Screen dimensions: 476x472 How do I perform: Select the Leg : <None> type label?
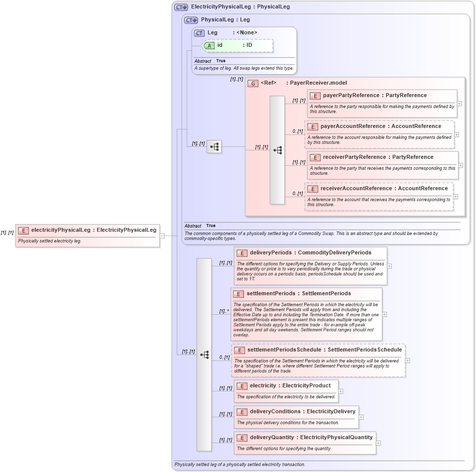232,33
